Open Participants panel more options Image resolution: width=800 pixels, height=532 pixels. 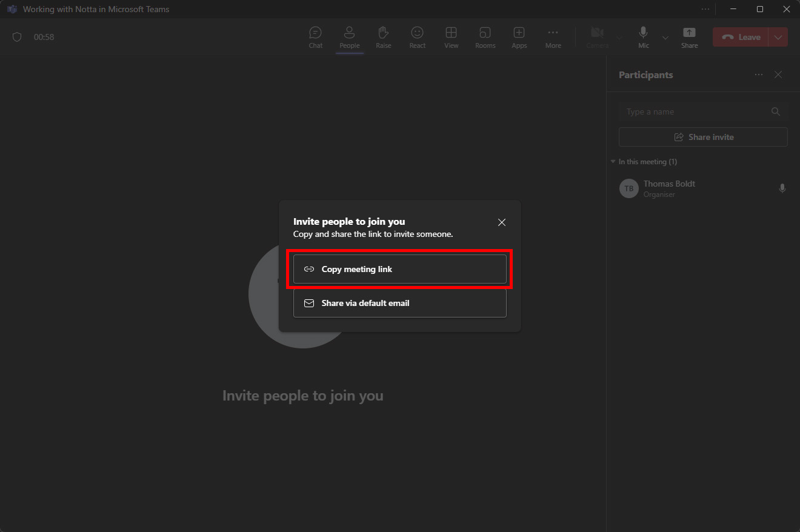click(x=759, y=75)
